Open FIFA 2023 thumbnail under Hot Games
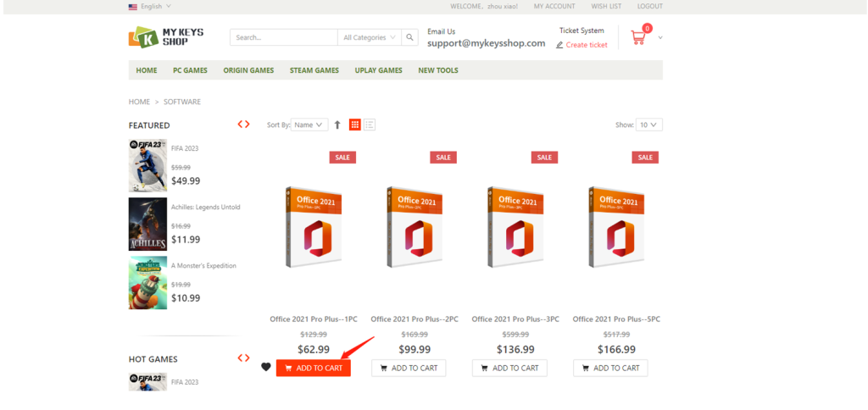This screenshot has height=410, width=868. click(x=147, y=382)
